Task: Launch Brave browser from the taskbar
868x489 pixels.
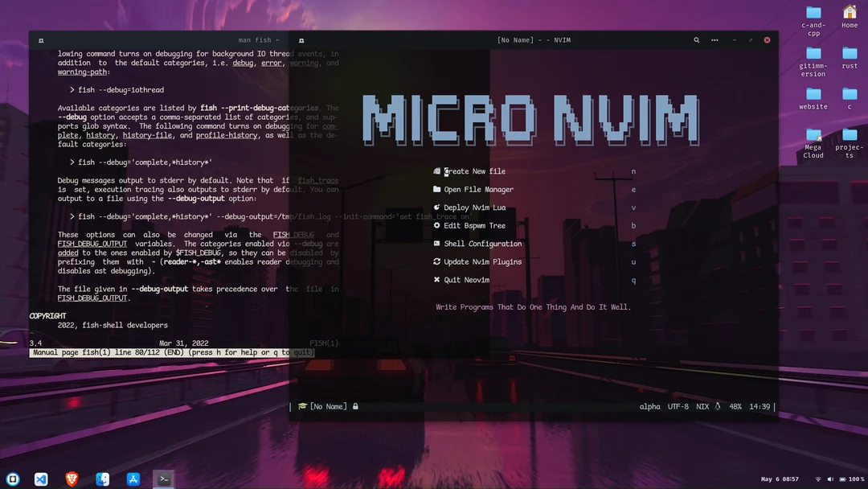Action: (x=72, y=479)
